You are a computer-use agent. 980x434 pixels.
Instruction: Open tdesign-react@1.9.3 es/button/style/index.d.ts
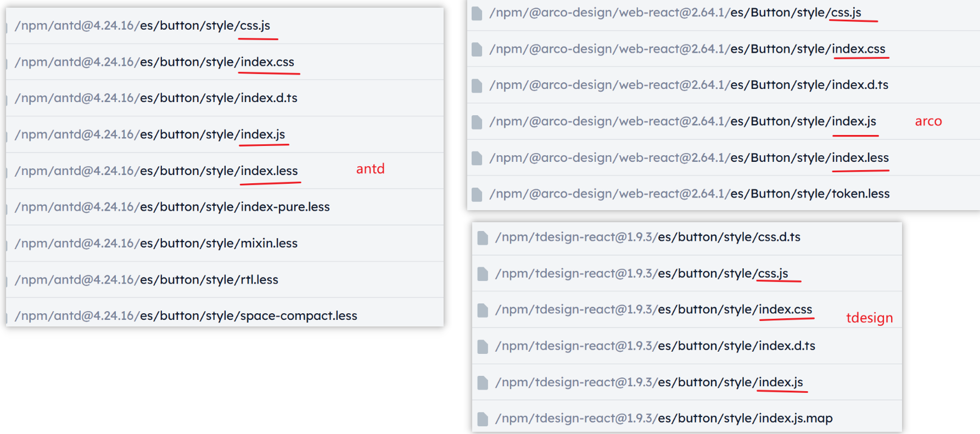pyautogui.click(x=656, y=346)
